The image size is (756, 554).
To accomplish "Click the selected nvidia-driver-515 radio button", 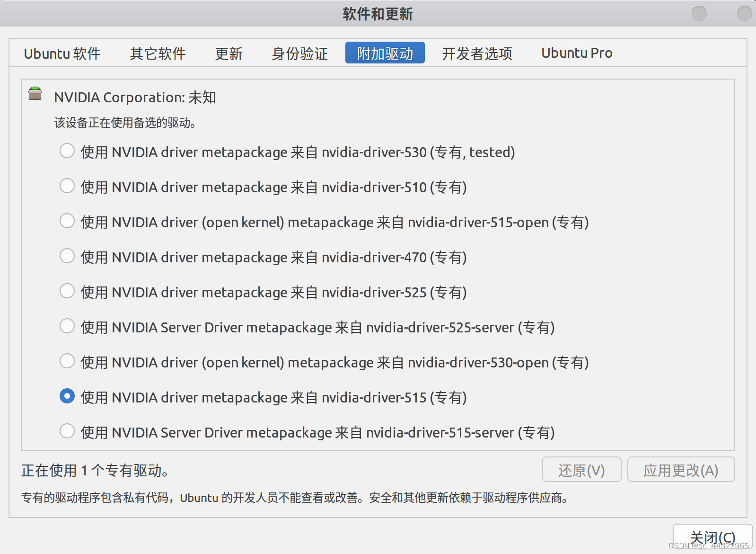I will pos(67,396).
